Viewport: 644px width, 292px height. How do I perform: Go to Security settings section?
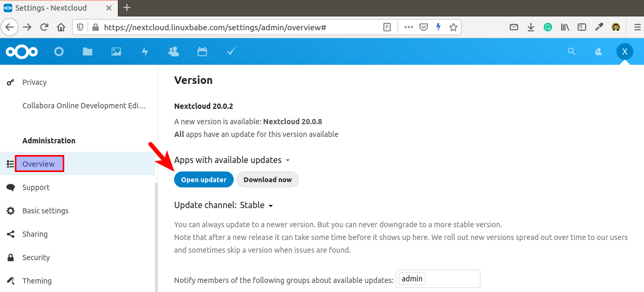[36, 257]
